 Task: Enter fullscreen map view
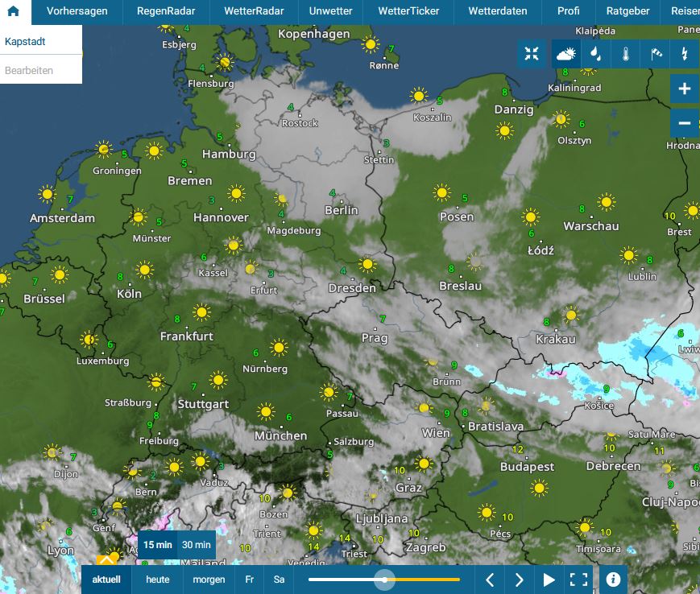click(x=578, y=580)
